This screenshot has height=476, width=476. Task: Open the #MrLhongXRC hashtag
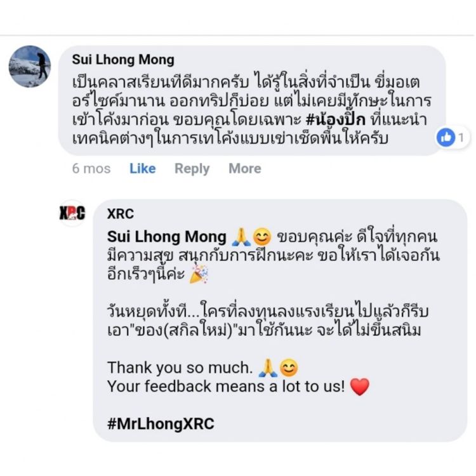[161, 424]
